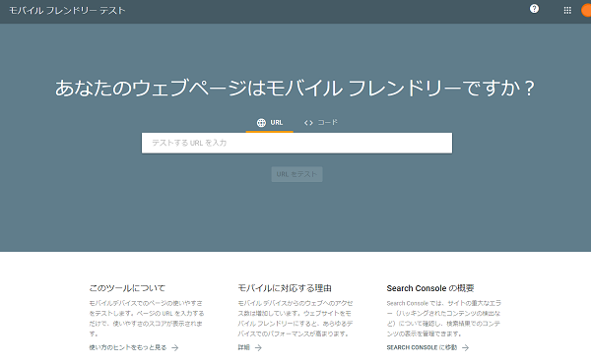Click the このツールについて heading

point(127,288)
